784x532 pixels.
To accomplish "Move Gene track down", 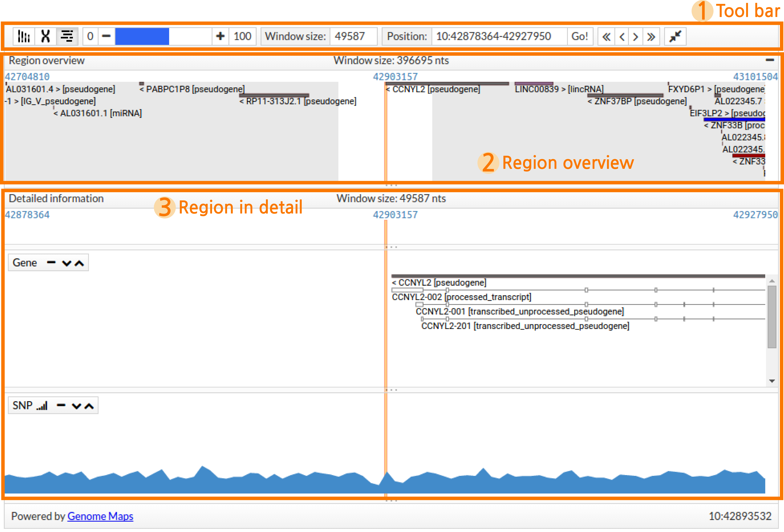I will click(67, 263).
